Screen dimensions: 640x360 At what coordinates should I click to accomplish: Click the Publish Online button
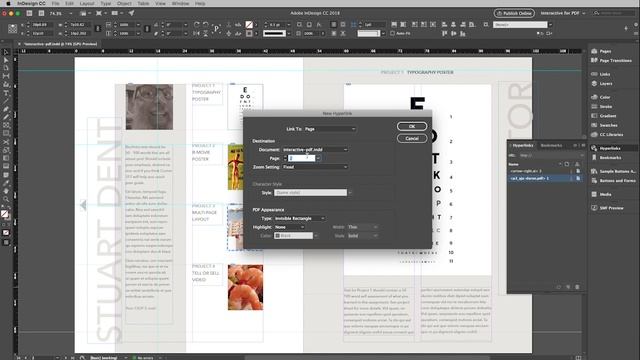[514, 13]
